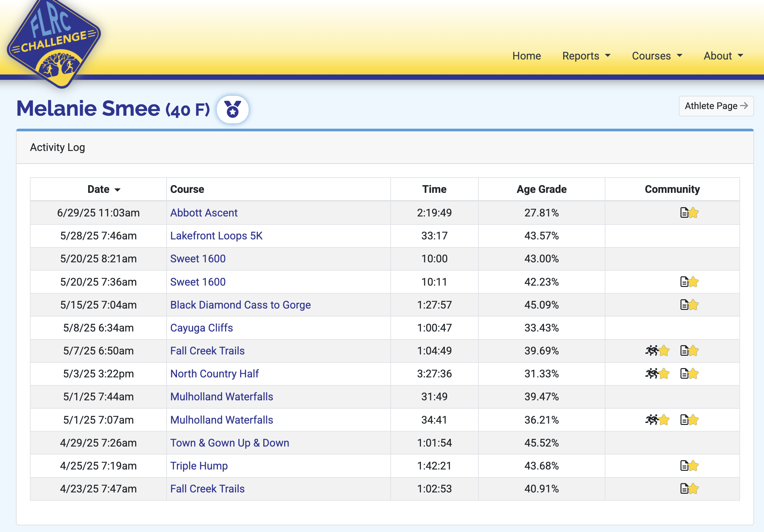Open Black Diamond Cass to Gorge link
The height and width of the screenshot is (532, 764).
(240, 305)
